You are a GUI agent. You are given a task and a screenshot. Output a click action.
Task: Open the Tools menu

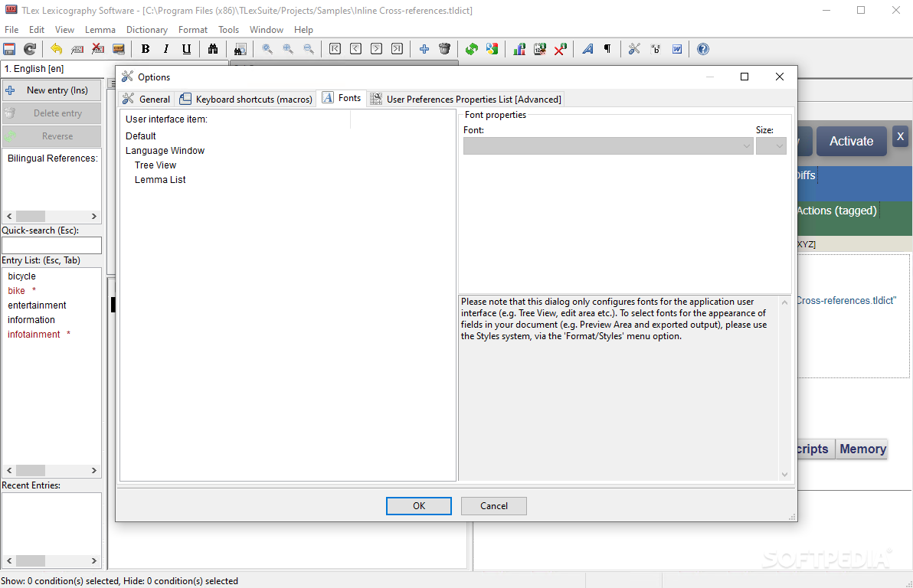click(x=229, y=30)
